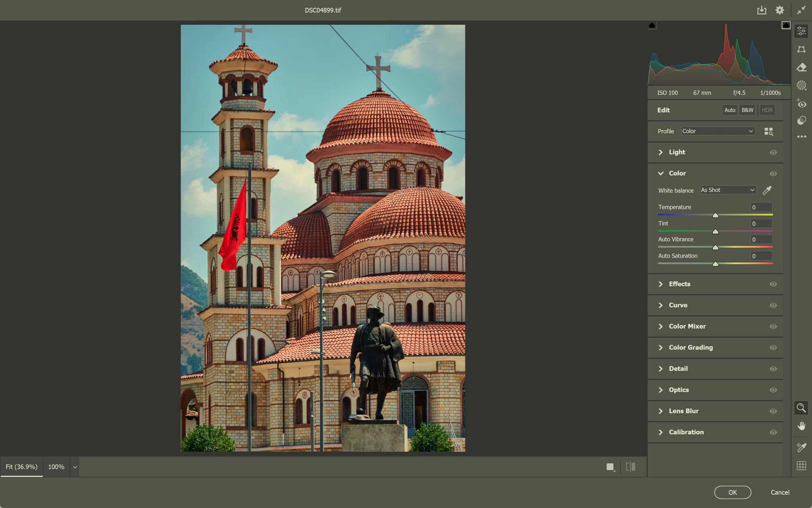Switch to B&W edit mode

[747, 110]
